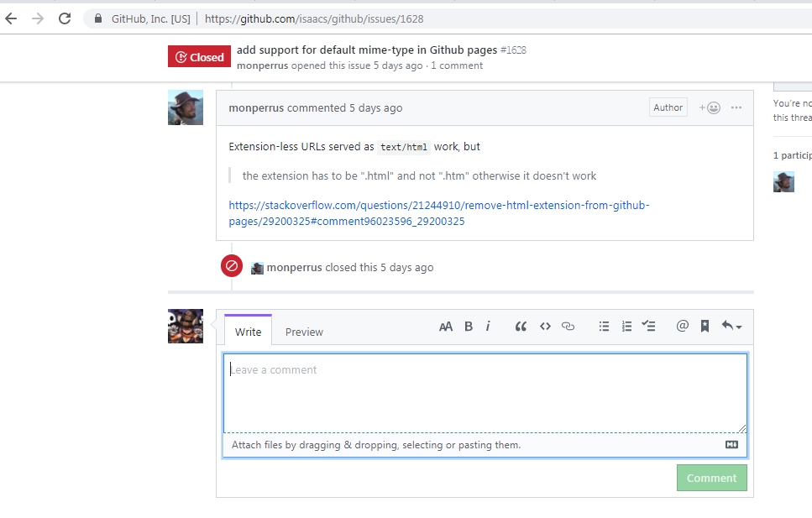The width and height of the screenshot is (812, 518).
Task: Click the textarea resize handle corner
Action: click(x=742, y=428)
